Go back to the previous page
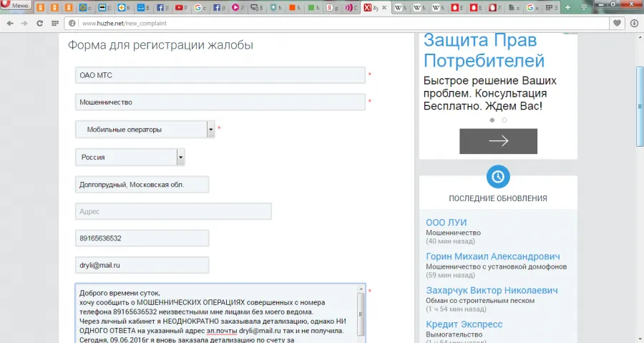The height and width of the screenshot is (343, 644). click(x=10, y=24)
